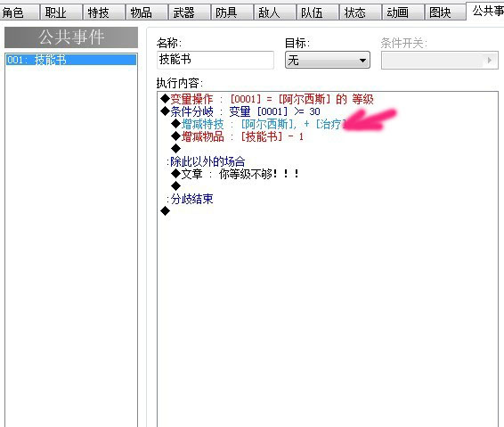This screenshot has height=427, width=504.
Task: Select the 条件分歧 变量 [0001] >= 30 line
Action: (240, 111)
